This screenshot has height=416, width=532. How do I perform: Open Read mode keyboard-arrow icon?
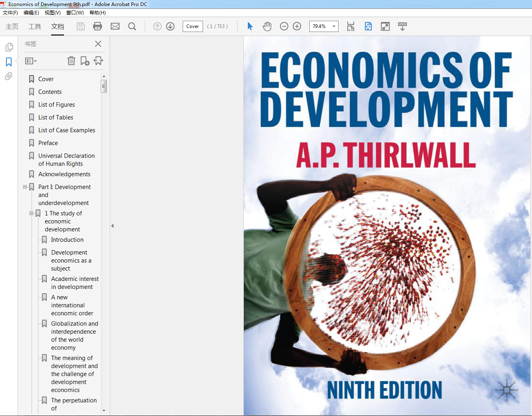click(402, 26)
